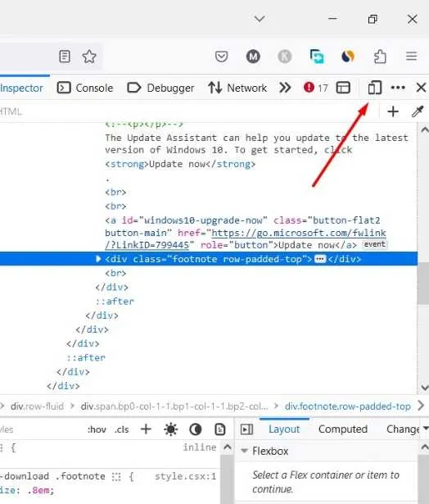Create a new node with plus icon
Screen dimensions: 429x504
pyautogui.click(x=393, y=111)
